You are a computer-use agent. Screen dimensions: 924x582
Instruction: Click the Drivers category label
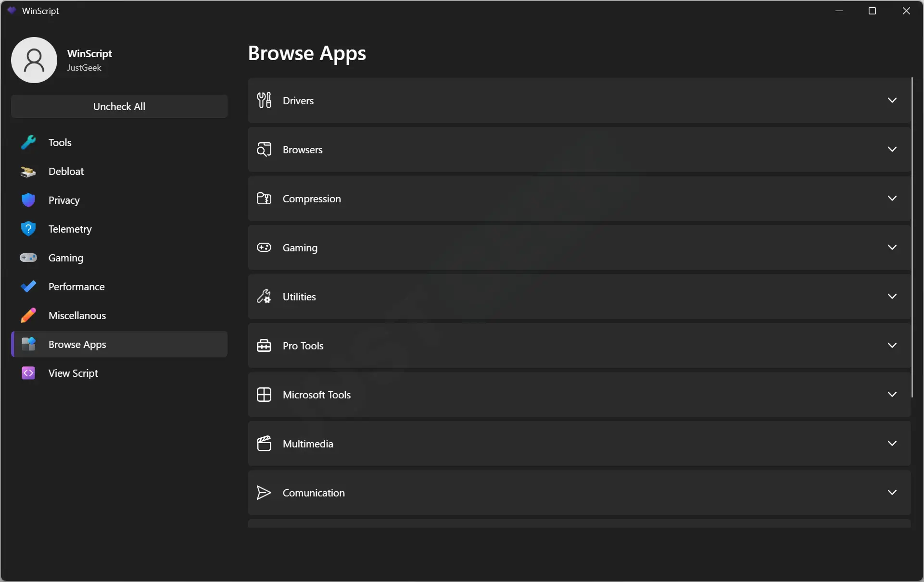tap(298, 100)
